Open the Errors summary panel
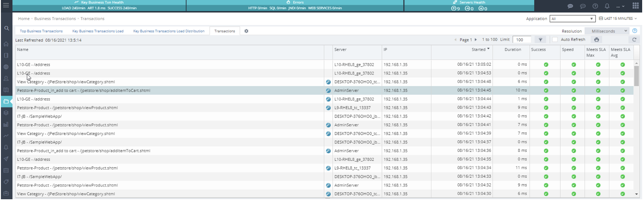644x202 pixels. (x=295, y=5)
